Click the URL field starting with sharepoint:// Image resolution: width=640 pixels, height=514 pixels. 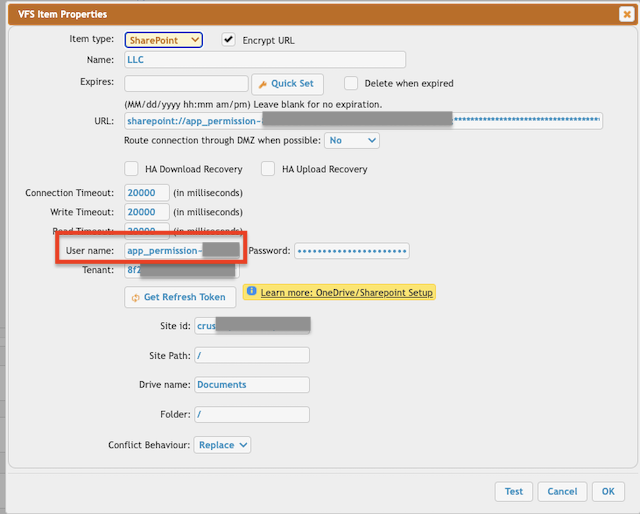[x=363, y=121]
